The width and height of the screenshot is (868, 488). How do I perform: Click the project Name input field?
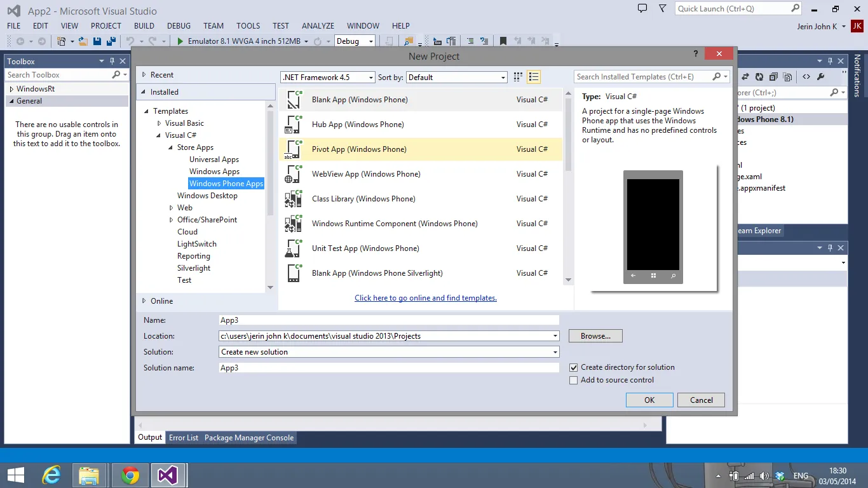(389, 320)
